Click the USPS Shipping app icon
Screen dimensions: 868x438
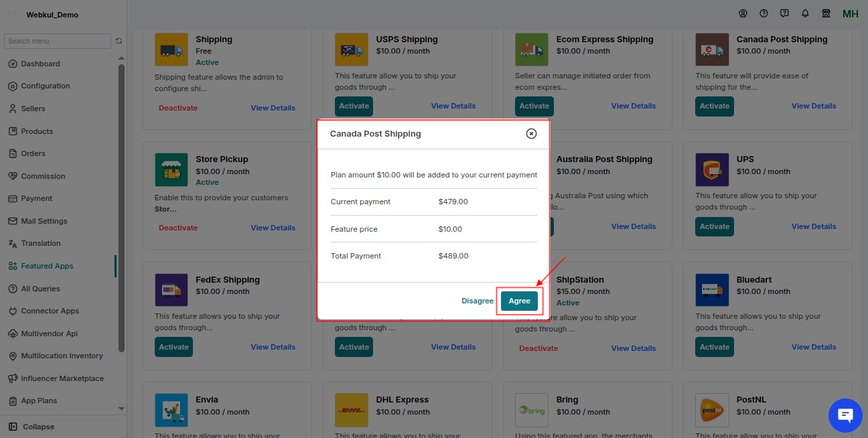352,50
